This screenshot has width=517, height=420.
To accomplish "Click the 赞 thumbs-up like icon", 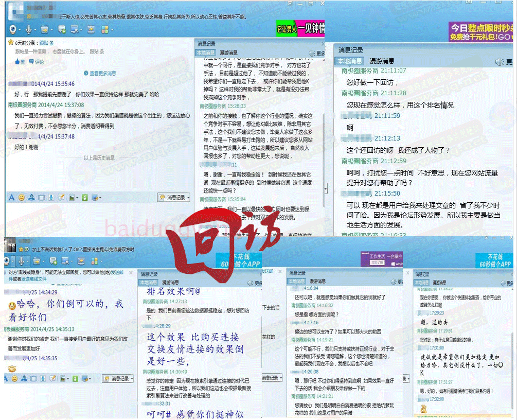I will pos(20,62).
